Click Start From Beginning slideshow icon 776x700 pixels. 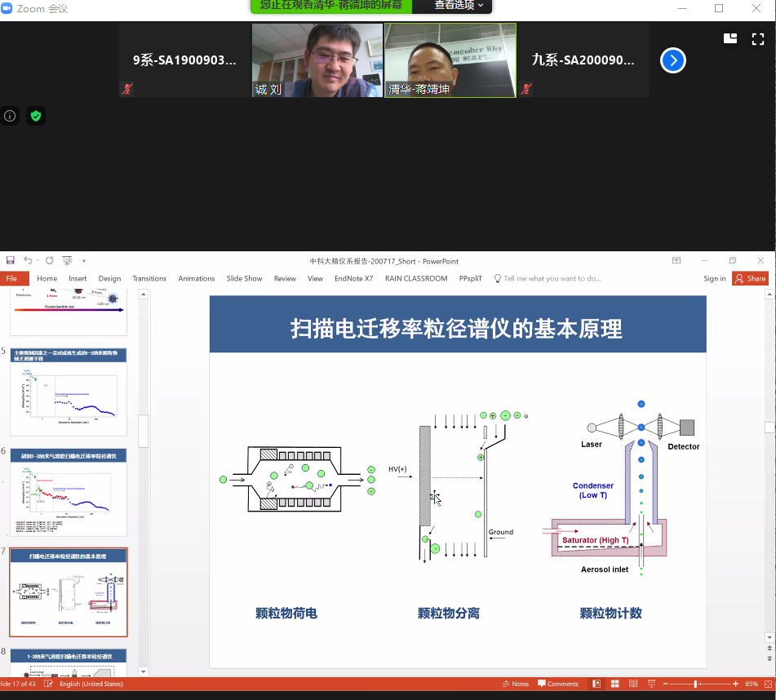[67, 261]
